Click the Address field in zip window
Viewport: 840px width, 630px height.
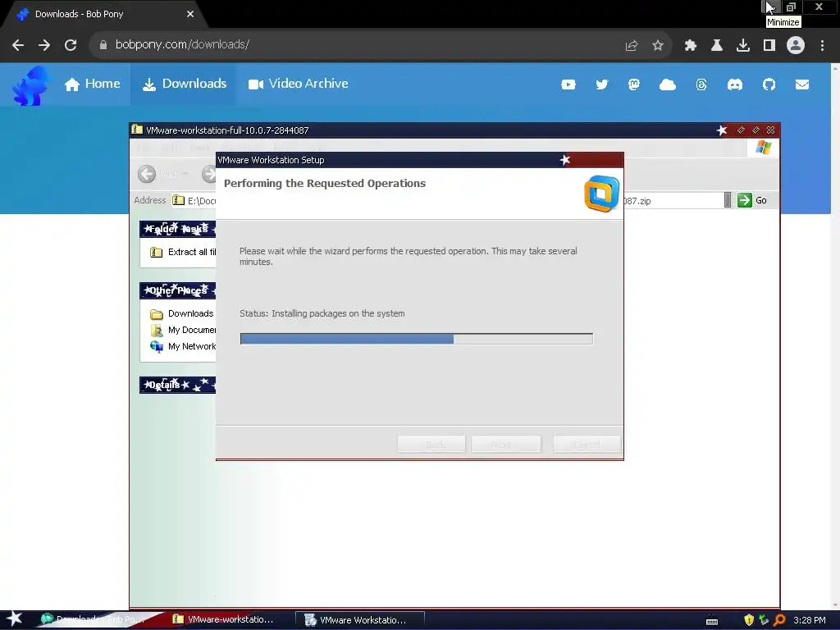[447, 200]
